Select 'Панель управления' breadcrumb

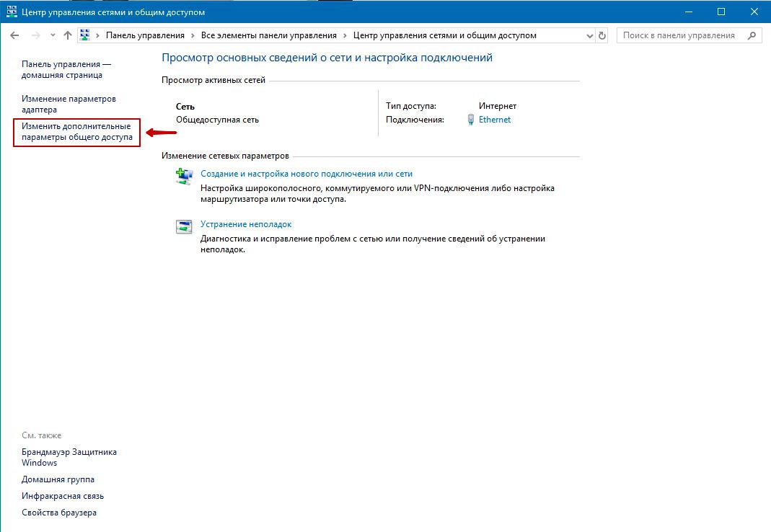[145, 35]
